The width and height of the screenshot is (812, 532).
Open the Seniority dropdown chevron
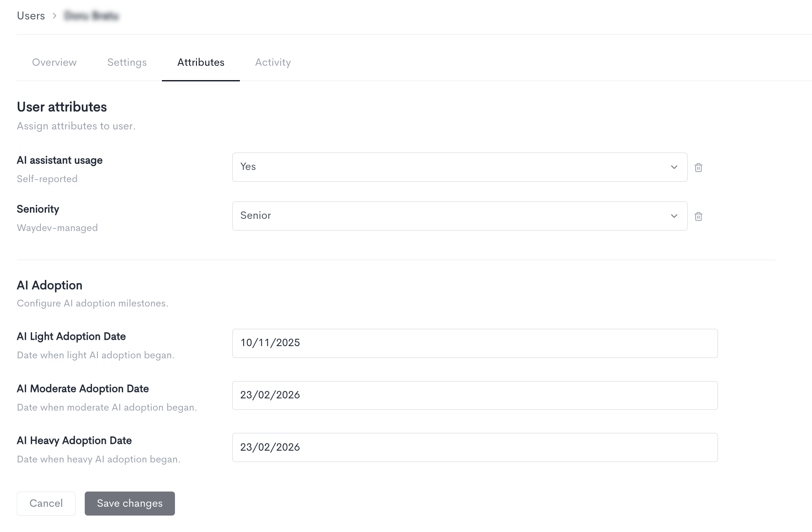674,216
